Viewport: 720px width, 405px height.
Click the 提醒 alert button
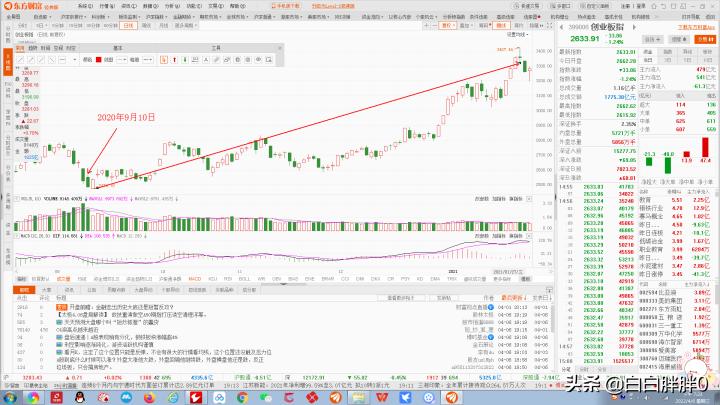[679, 39]
